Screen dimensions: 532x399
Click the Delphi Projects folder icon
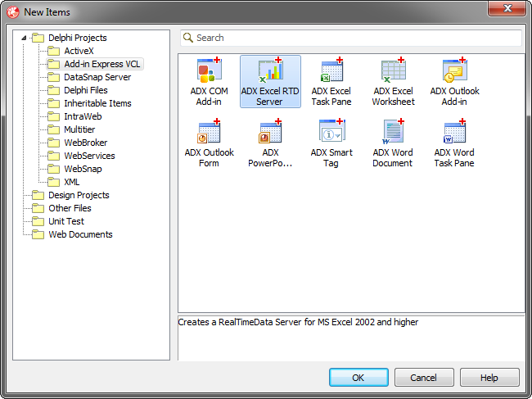point(38,38)
